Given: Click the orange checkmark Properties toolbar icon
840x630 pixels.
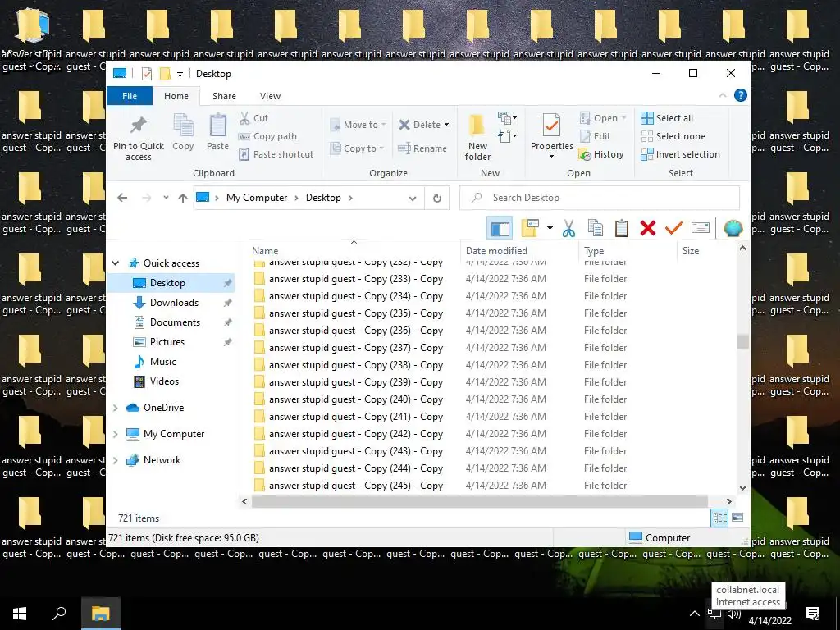Looking at the screenshot, I should (x=674, y=228).
